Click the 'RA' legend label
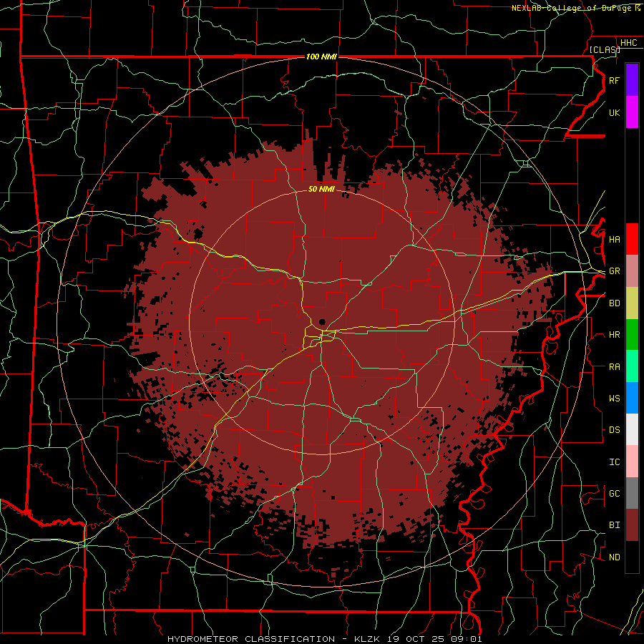The width and height of the screenshot is (644, 644). (x=615, y=367)
